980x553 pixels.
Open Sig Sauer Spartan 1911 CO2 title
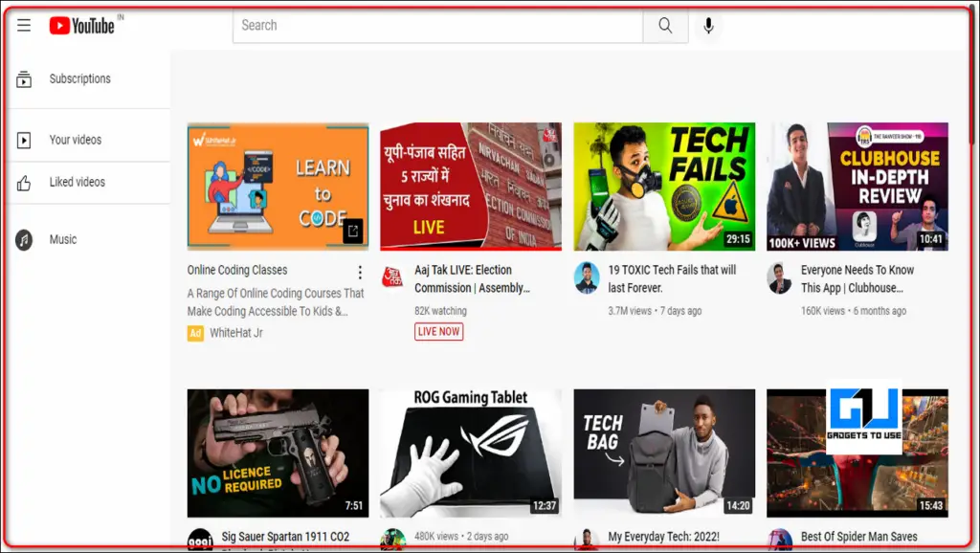[x=285, y=537]
